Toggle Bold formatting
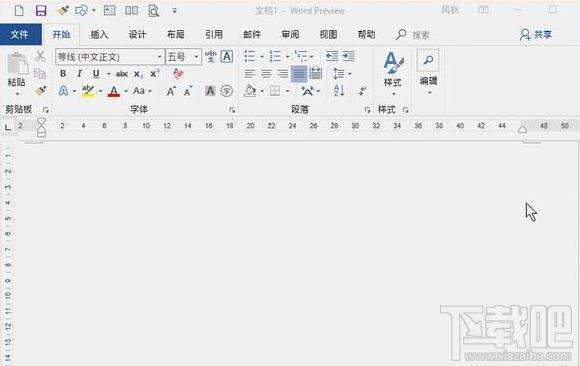Screen dimensions: 580x366 (x=63, y=74)
